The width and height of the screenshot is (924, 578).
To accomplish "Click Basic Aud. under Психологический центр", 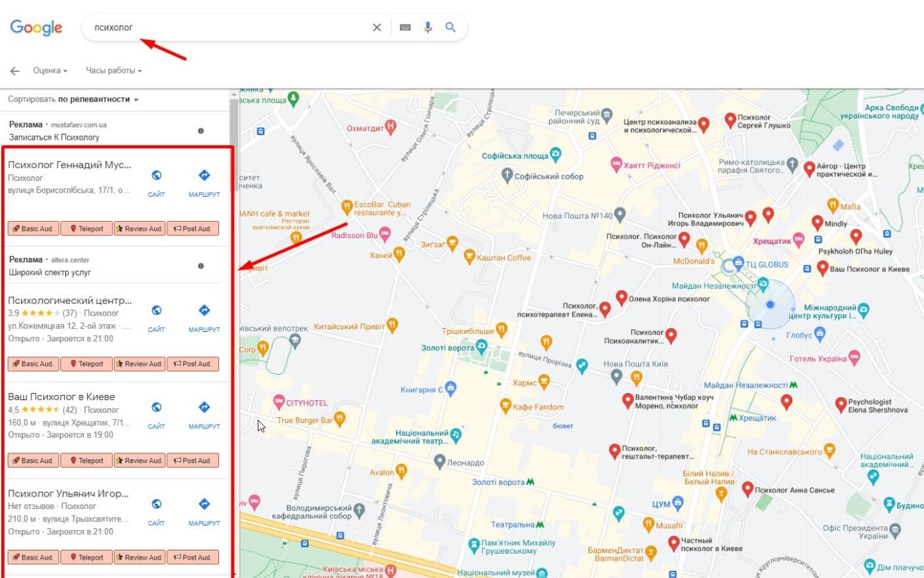I will click(x=33, y=364).
